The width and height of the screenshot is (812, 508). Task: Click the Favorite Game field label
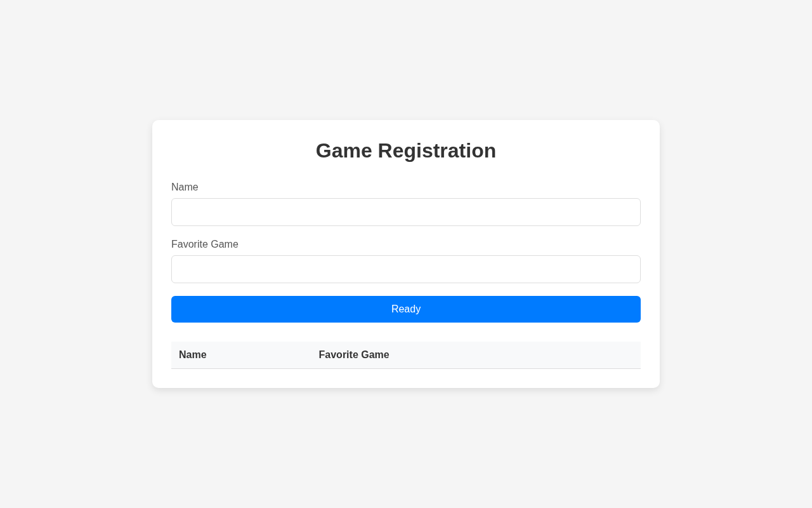[x=205, y=244]
